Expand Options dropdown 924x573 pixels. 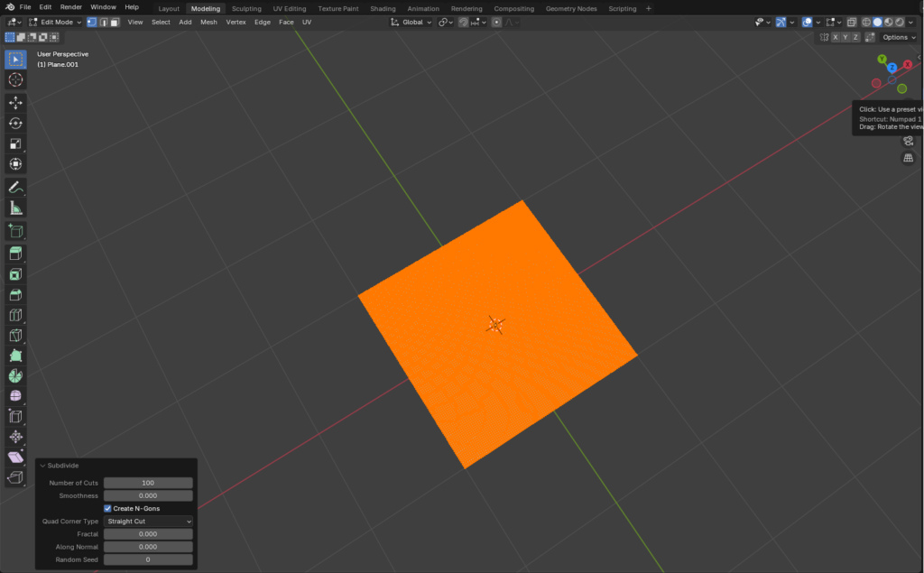[899, 37]
